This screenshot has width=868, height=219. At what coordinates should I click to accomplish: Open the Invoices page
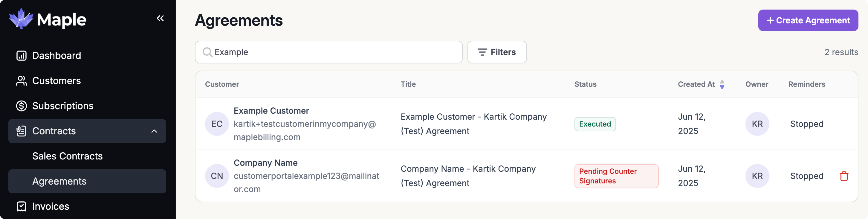pos(51,206)
